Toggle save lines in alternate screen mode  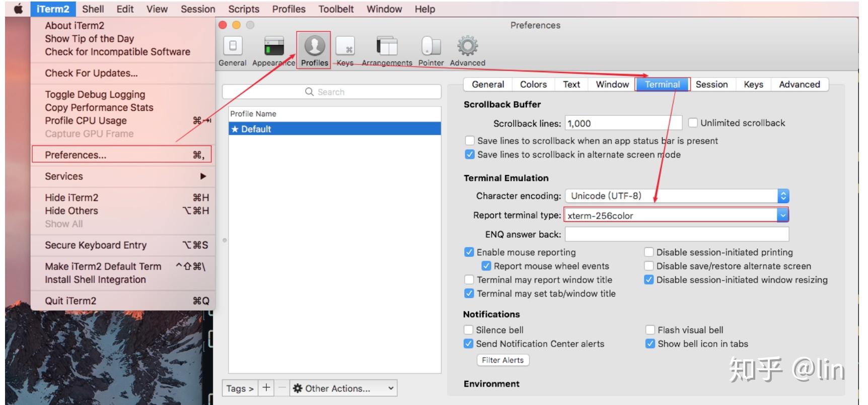pos(470,155)
